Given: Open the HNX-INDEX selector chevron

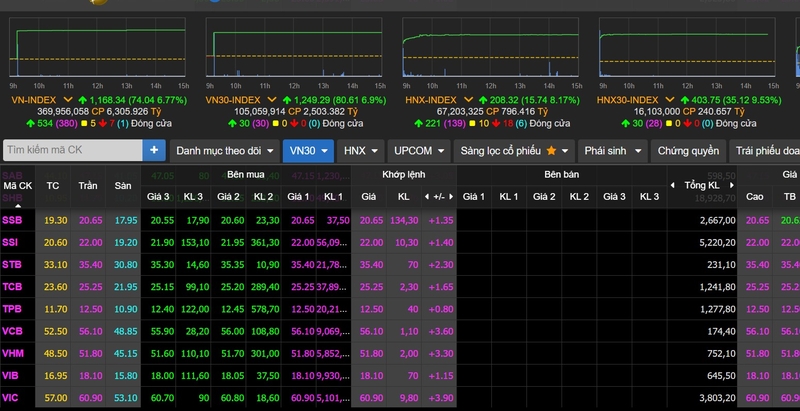Looking at the screenshot, I should coord(468,100).
